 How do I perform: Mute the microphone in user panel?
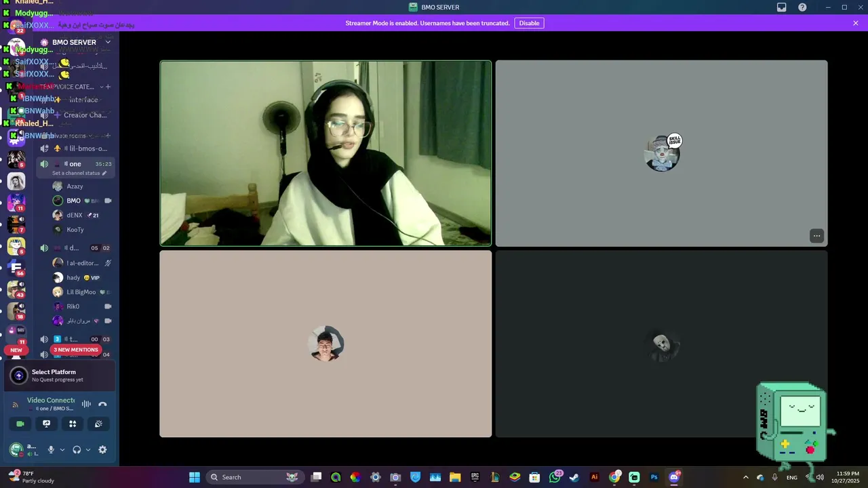[51, 449]
